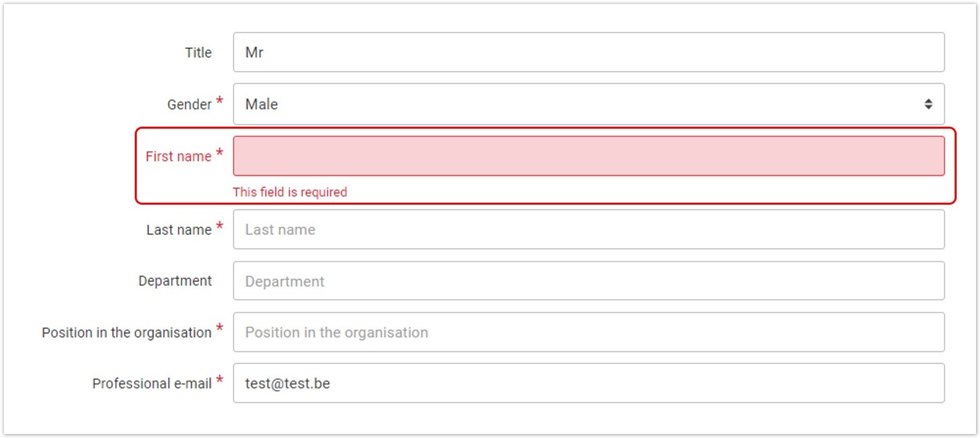Click the required asterisk beside First name
The image size is (980, 438).
(x=219, y=153)
